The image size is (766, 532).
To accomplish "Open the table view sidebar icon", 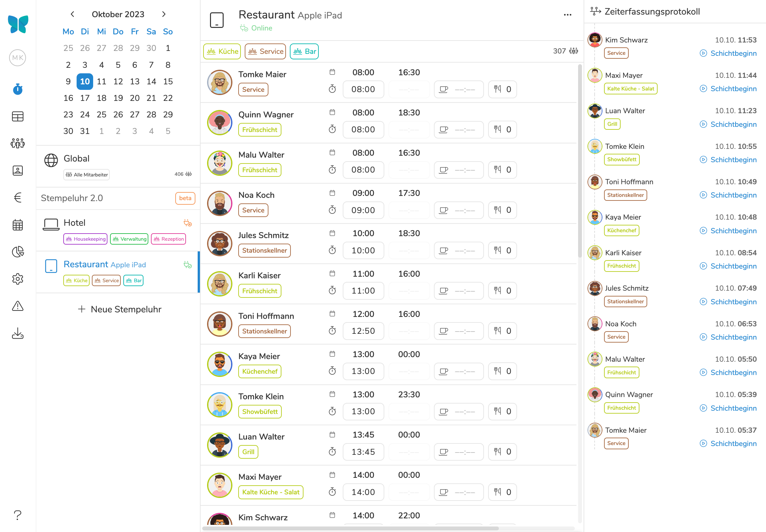I will click(18, 116).
